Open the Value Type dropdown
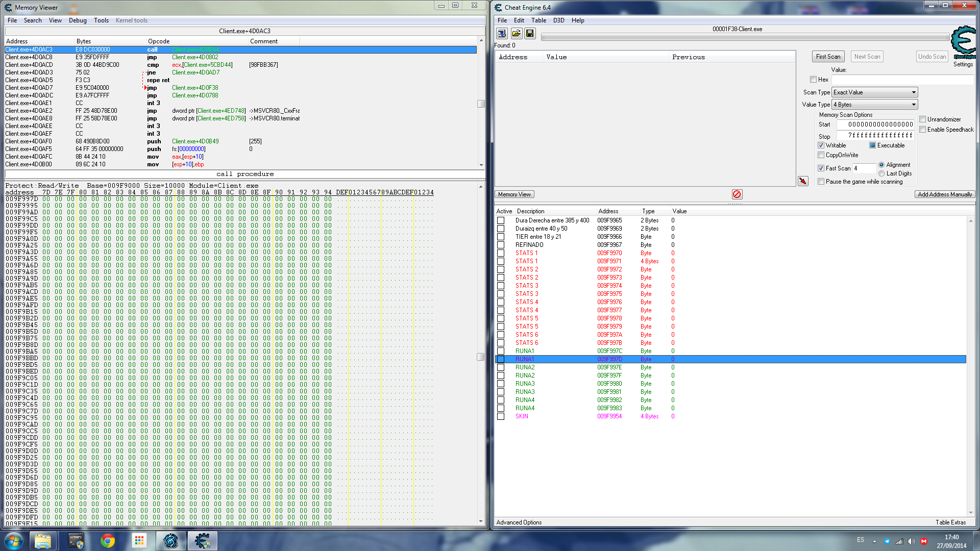 point(874,105)
